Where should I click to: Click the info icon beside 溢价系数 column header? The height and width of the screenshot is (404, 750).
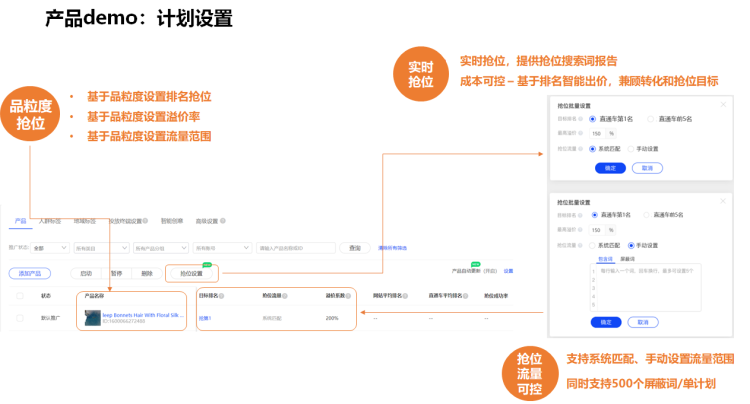(x=347, y=296)
